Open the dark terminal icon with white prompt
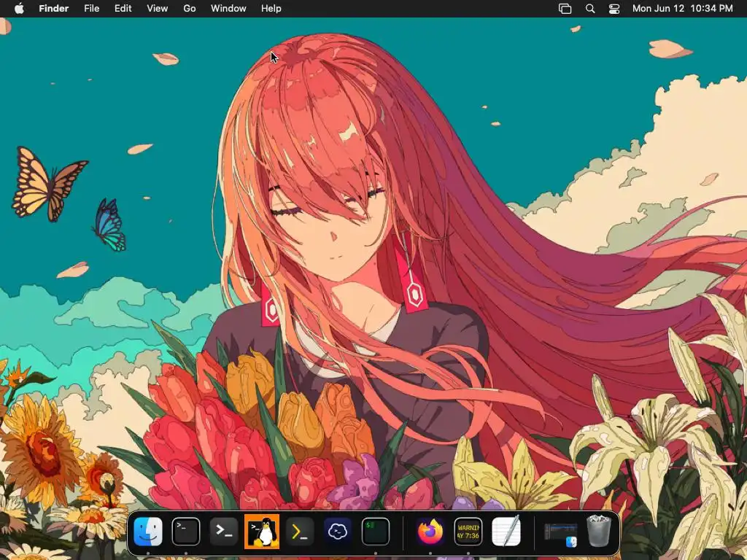 tap(224, 532)
